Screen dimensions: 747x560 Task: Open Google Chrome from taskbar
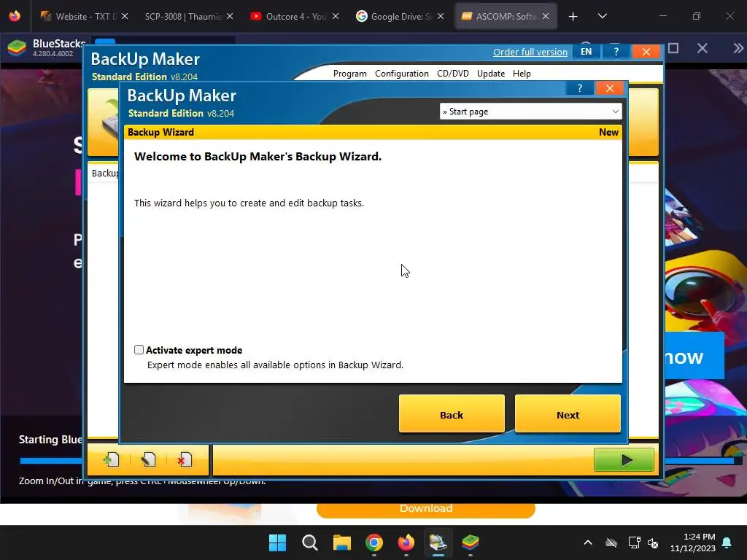pos(374,542)
